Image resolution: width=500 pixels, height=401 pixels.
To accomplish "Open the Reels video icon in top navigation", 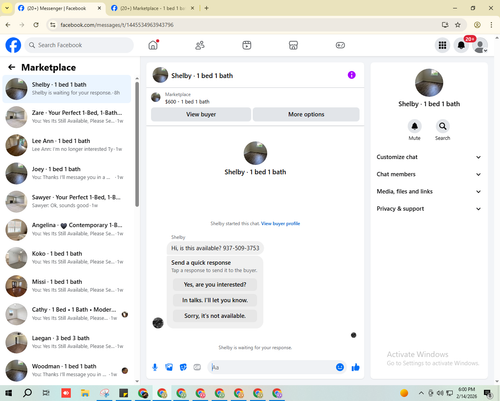I will point(247,45).
